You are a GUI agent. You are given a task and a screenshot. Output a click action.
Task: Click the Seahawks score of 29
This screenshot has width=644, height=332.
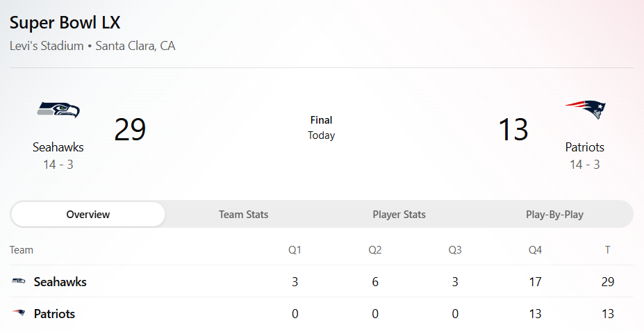click(x=130, y=129)
